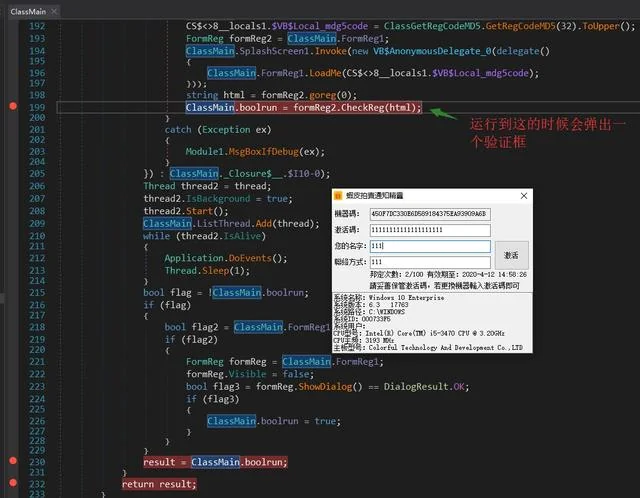Viewport: 640px width, 498px height.
Task: Click highlighted ClassMain on line 226
Action: pyautogui.click(x=231, y=421)
